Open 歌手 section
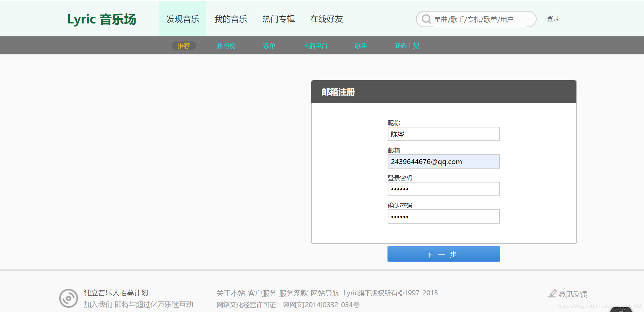 [x=361, y=46]
